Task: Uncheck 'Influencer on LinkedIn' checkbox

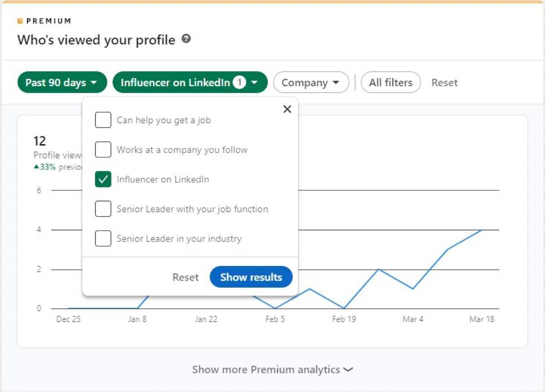Action: [x=103, y=179]
